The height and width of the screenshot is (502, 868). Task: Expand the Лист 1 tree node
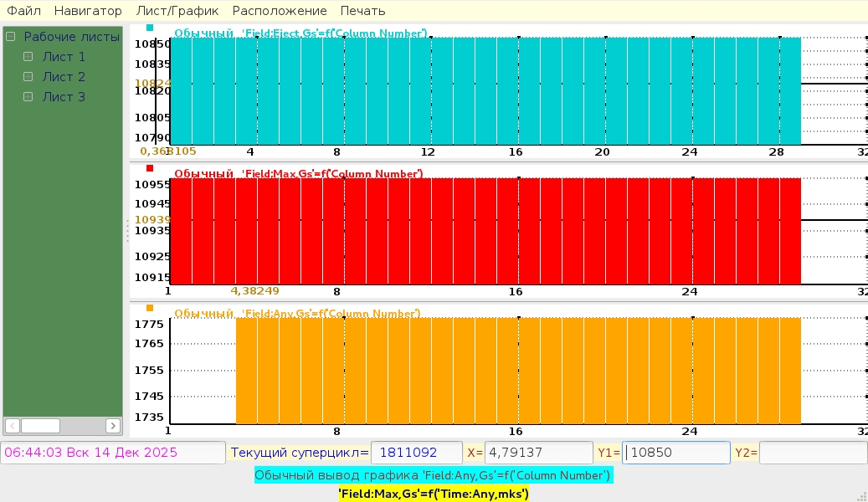28,57
